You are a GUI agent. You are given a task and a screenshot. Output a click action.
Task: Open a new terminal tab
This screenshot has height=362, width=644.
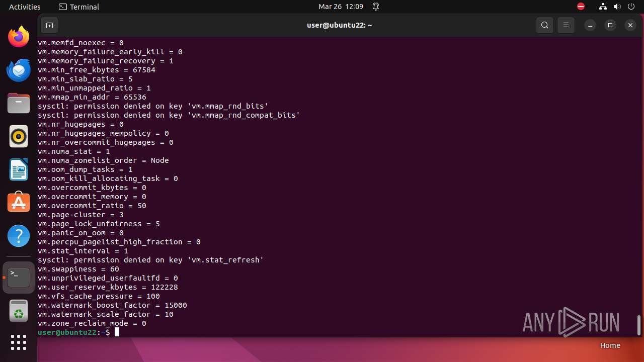(x=49, y=25)
